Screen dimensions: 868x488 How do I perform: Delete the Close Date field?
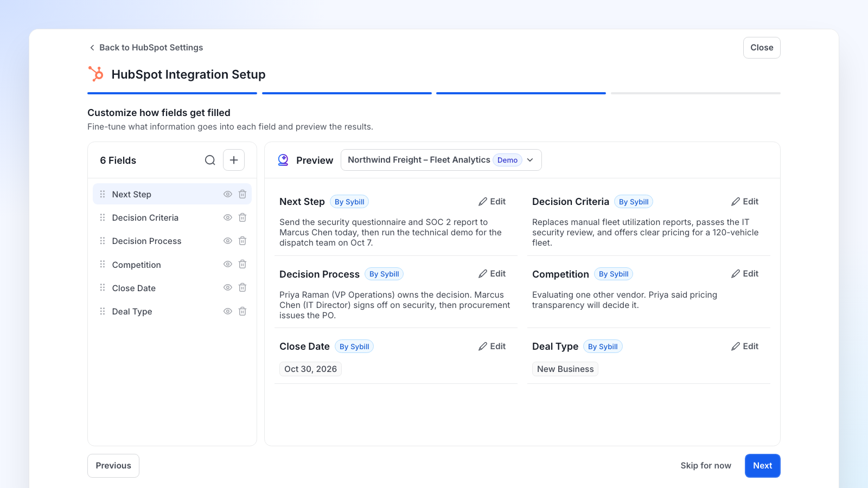click(x=242, y=287)
